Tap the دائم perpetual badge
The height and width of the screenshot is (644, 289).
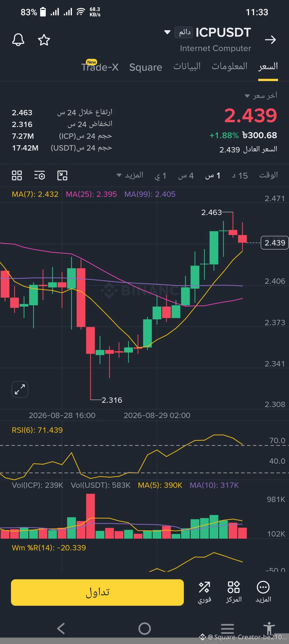click(184, 32)
